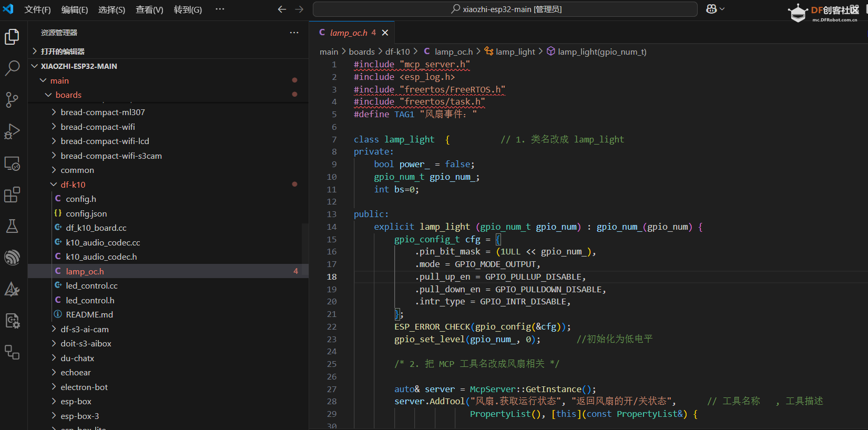The image size is (868, 430).
Task: Click the boards breadcrumb segment
Action: click(362, 52)
